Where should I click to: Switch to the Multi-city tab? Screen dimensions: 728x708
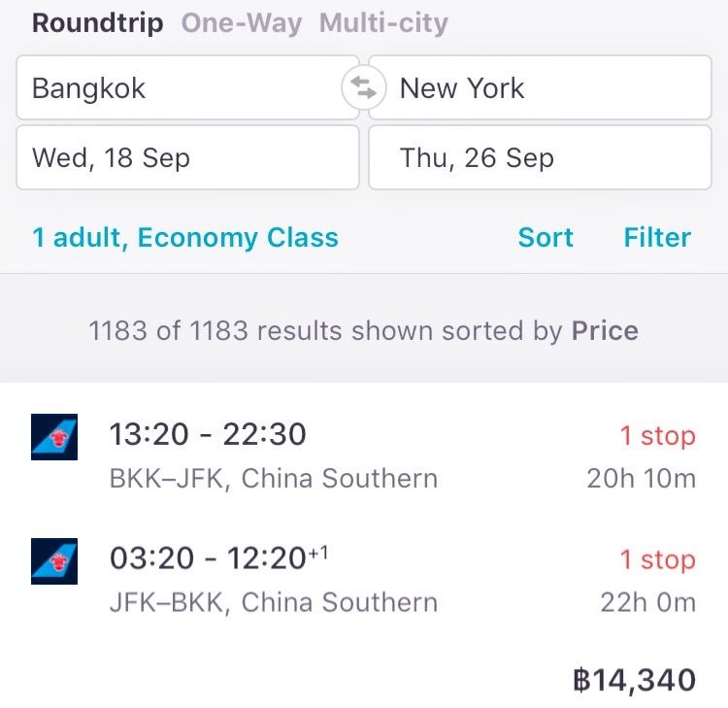pos(383,23)
